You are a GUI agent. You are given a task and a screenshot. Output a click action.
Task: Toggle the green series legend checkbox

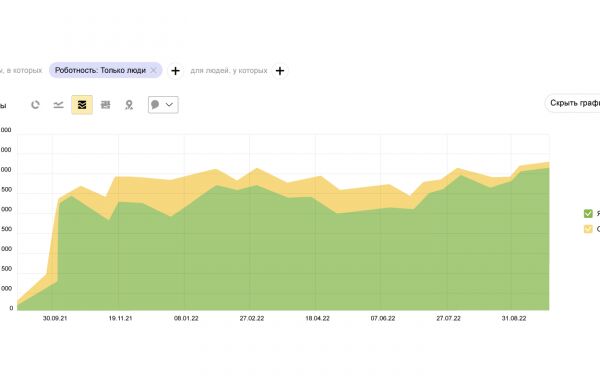tap(588, 213)
